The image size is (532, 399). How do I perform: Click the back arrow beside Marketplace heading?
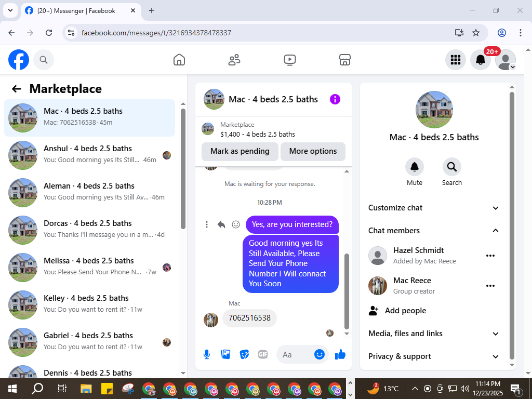pos(17,89)
